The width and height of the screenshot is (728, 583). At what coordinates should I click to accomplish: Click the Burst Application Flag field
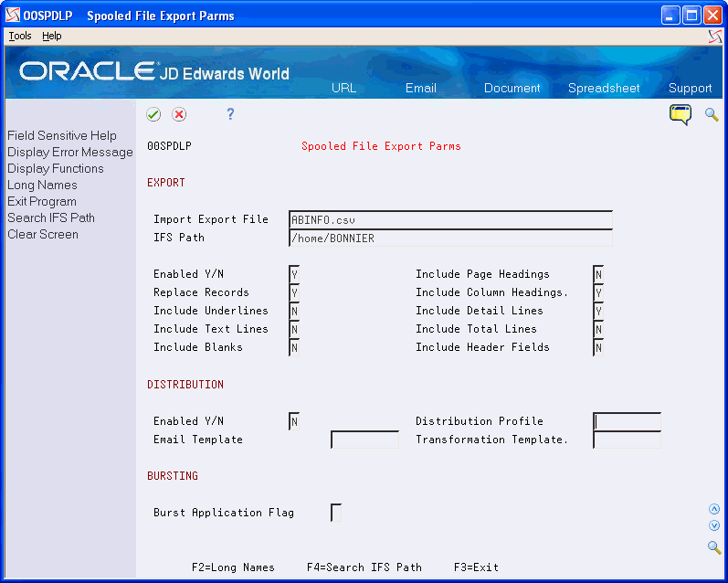pos(336,513)
